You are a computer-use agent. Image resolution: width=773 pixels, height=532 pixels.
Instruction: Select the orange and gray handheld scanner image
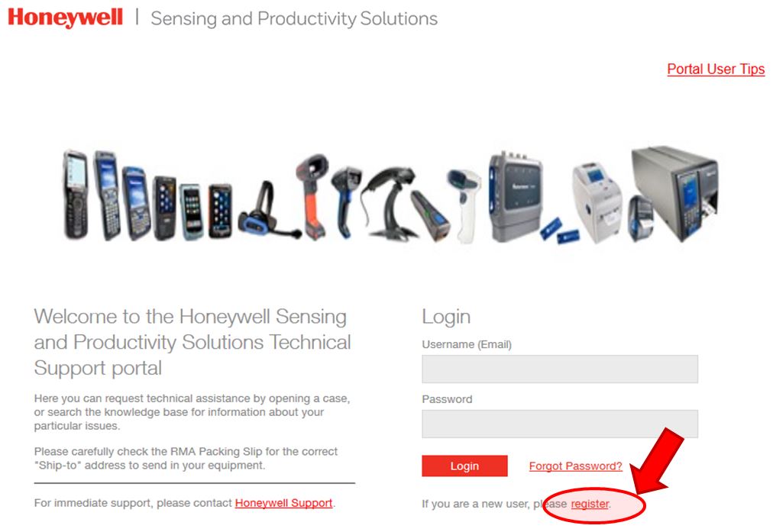[312, 196]
